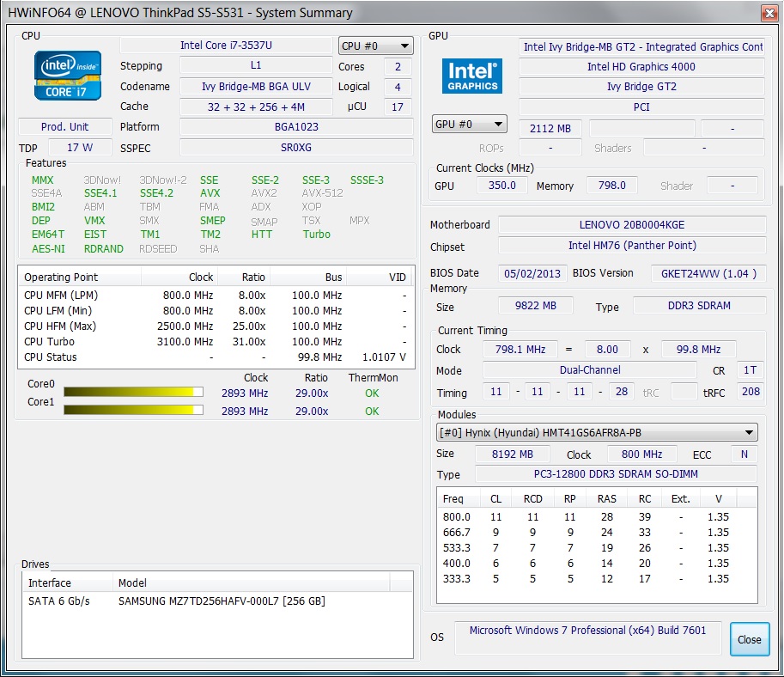Screen dimensions: 784x677
Task: Click the OS Windows 7 Professional field
Action: pyautogui.click(x=587, y=637)
